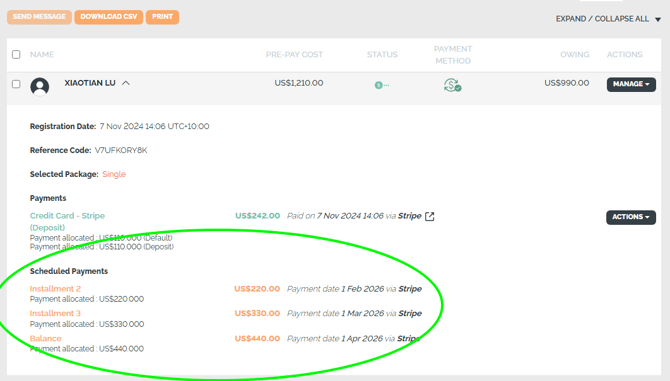Click the US$242.00 paid amount
Viewport: 670px width, 381px height.
[x=258, y=216]
